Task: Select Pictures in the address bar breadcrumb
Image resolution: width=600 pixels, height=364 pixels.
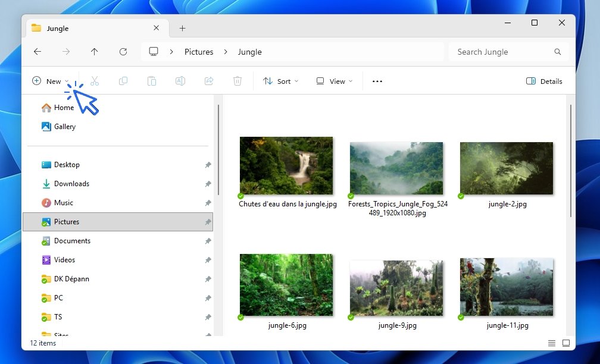Action: click(199, 52)
